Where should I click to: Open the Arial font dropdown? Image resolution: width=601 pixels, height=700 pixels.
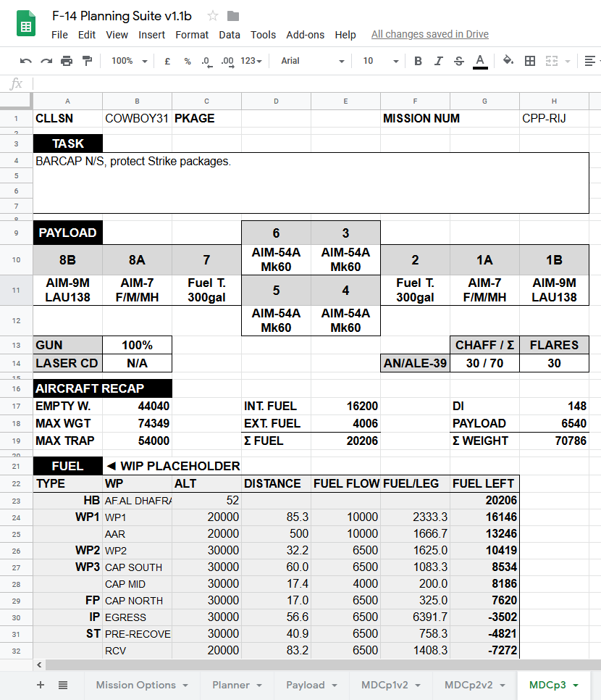pyautogui.click(x=312, y=61)
